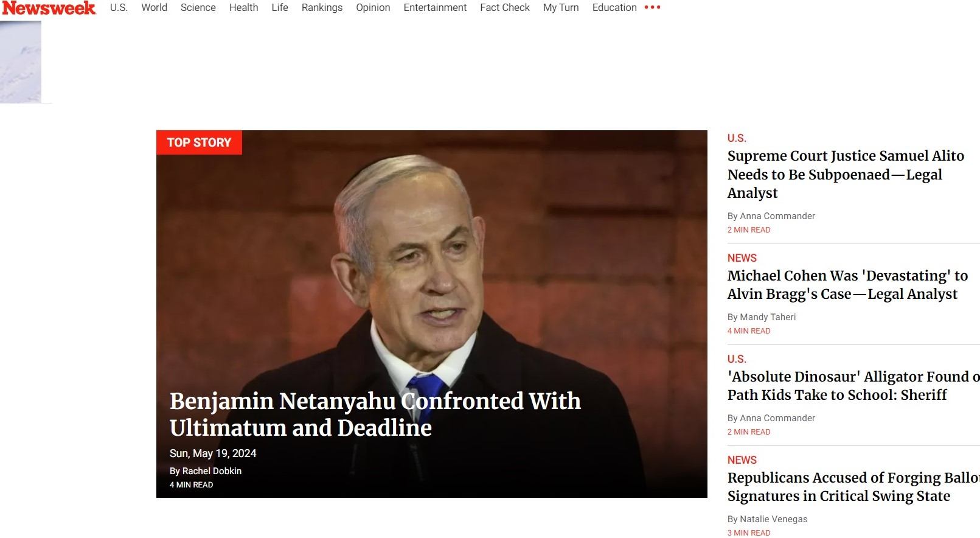Go to the Education section

(x=614, y=7)
